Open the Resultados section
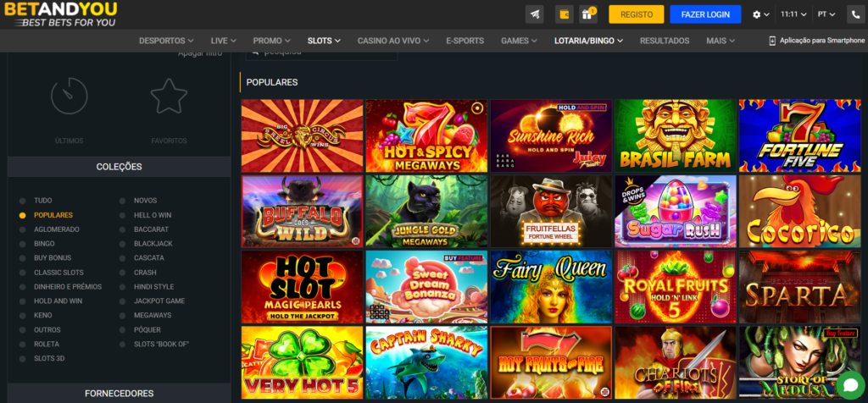 (665, 41)
